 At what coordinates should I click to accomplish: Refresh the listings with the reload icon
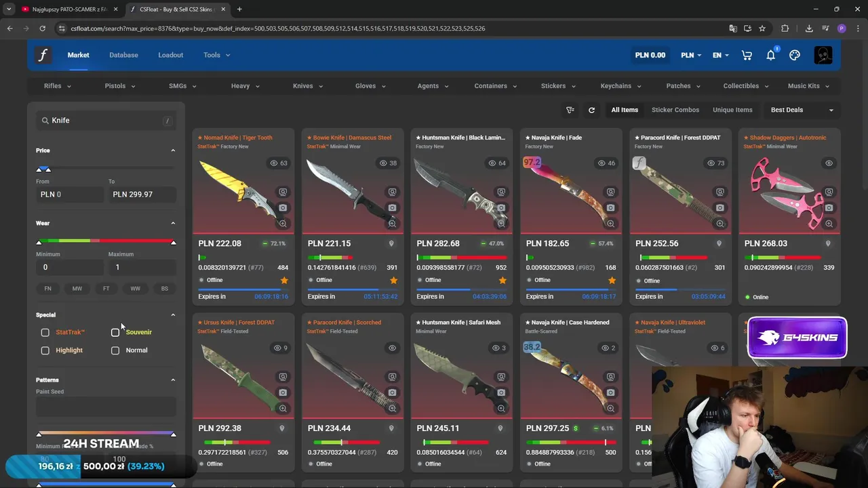591,110
